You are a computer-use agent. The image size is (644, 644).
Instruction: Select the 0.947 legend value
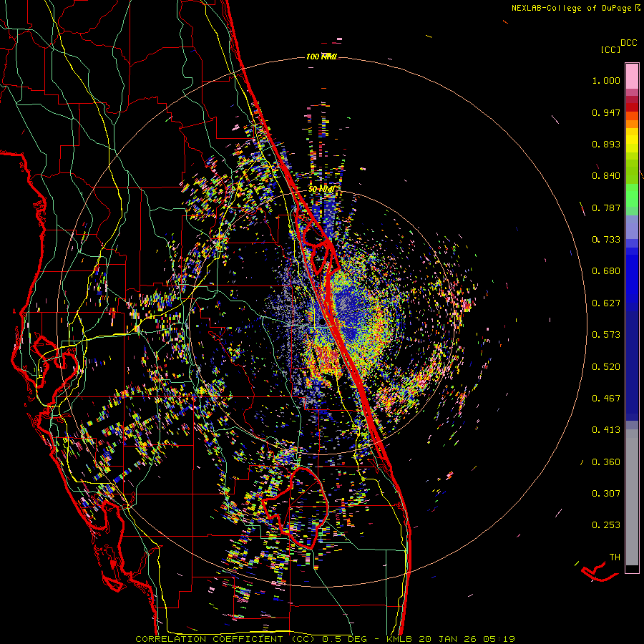[x=606, y=112]
